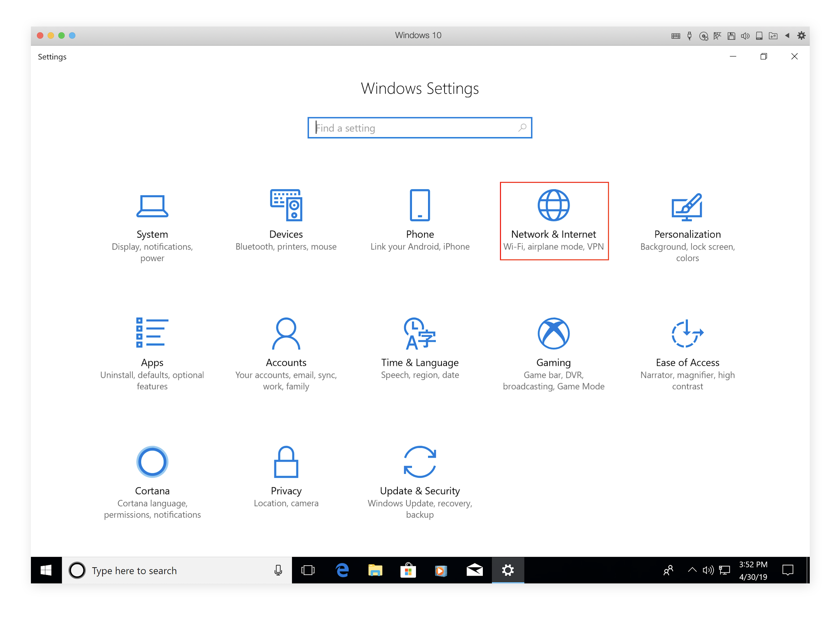This screenshot has width=840, height=618.
Task: Open Personalization background and colors
Action: pos(687,222)
